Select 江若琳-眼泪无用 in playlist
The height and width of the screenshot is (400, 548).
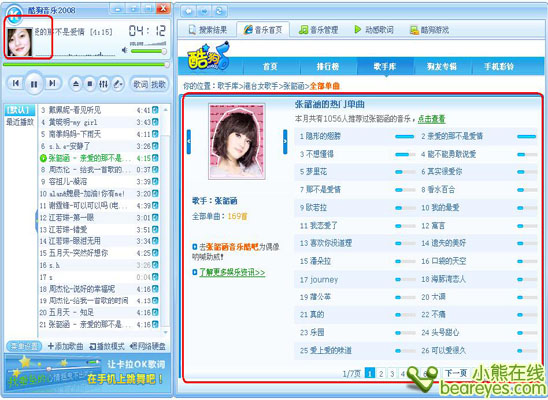[x=99, y=241]
